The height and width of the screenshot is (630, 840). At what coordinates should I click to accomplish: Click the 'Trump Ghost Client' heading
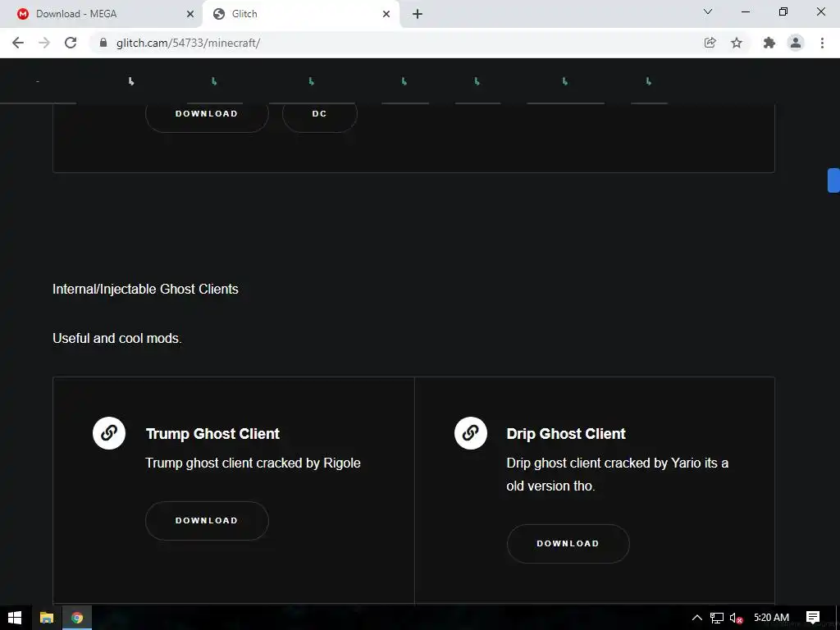click(212, 433)
